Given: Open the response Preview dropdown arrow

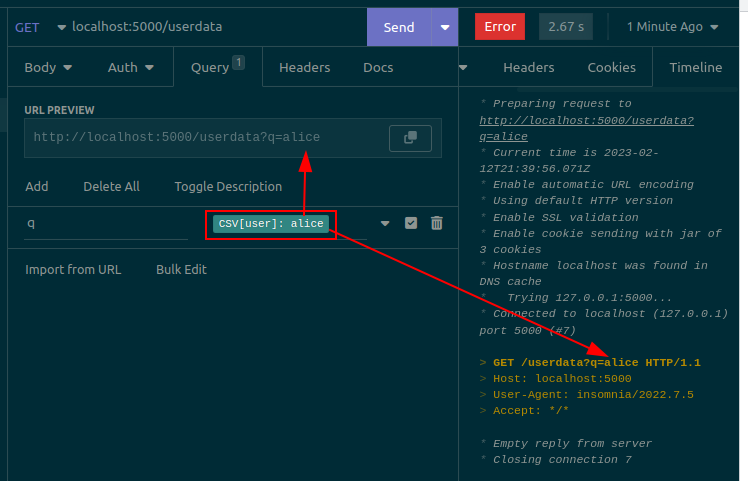Looking at the screenshot, I should 463,67.
